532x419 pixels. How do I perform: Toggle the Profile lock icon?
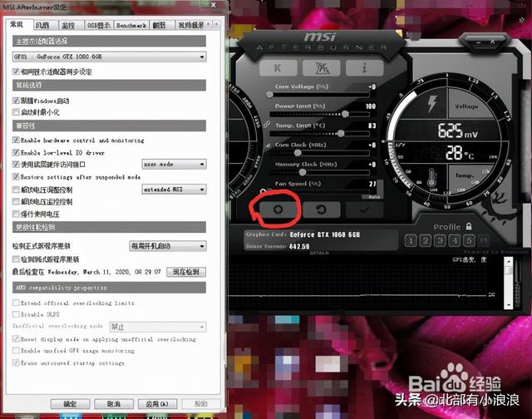coord(469,226)
